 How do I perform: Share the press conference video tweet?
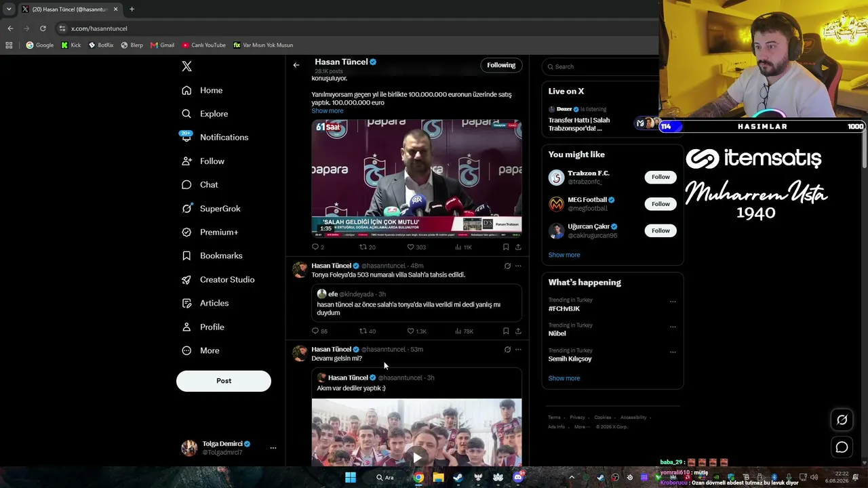point(518,247)
